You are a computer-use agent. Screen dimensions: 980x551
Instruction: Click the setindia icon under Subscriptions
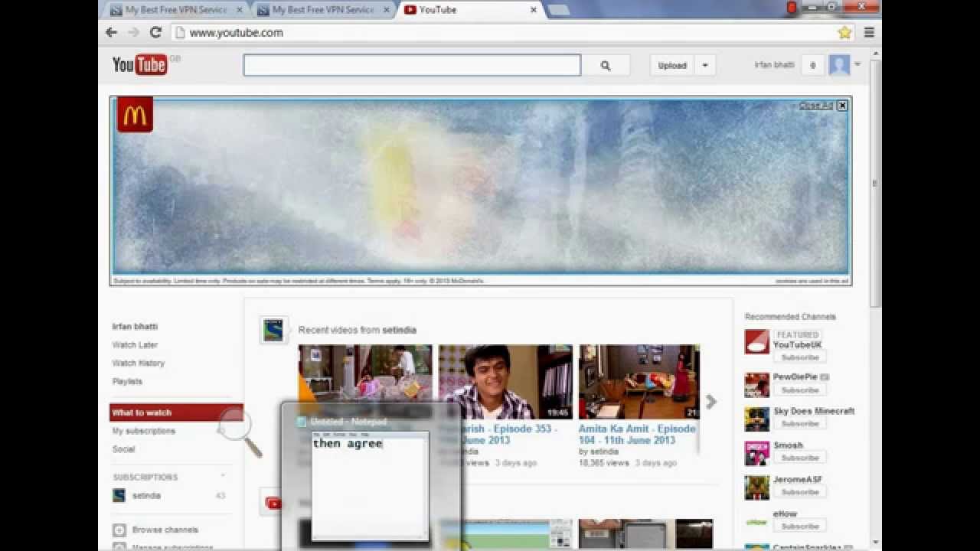point(119,495)
